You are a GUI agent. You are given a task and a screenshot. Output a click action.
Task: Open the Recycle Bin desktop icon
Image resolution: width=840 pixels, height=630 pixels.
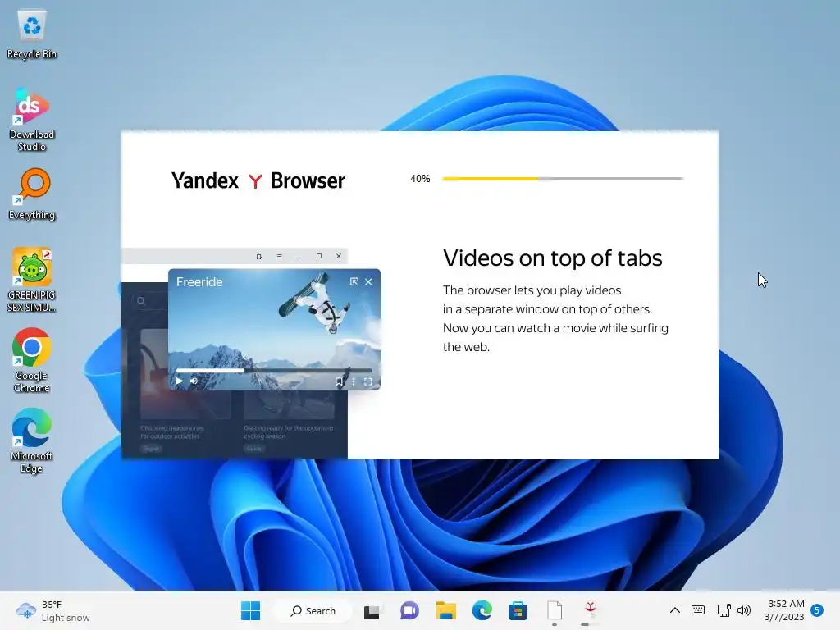point(32,34)
